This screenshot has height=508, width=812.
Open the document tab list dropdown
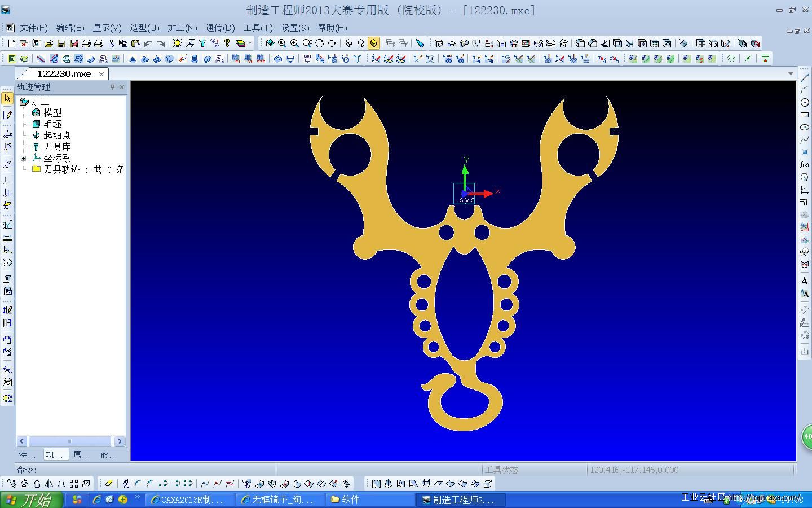click(791, 74)
